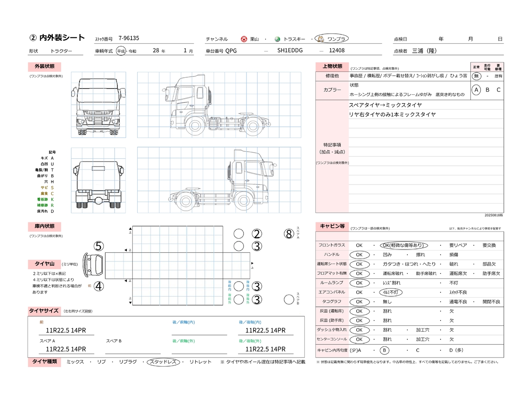Select the front-view truck diagram
This screenshot has height=399, width=532.
pyautogui.click(x=99, y=105)
